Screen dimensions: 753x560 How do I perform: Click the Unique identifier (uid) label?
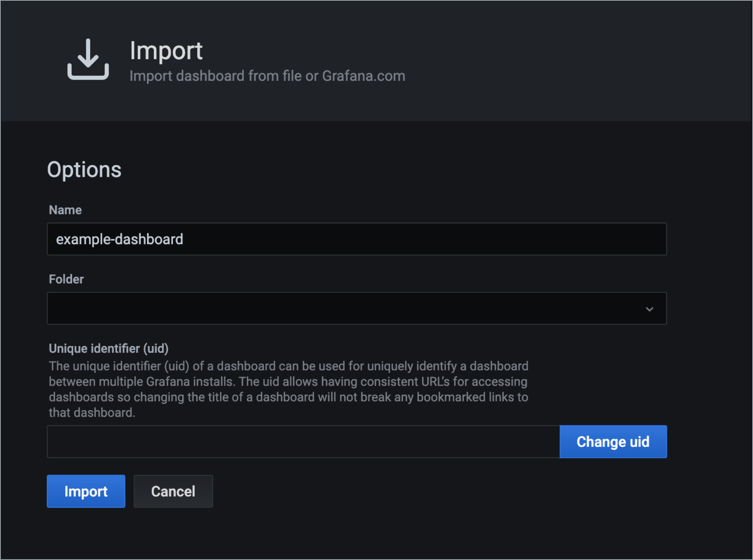(x=109, y=348)
